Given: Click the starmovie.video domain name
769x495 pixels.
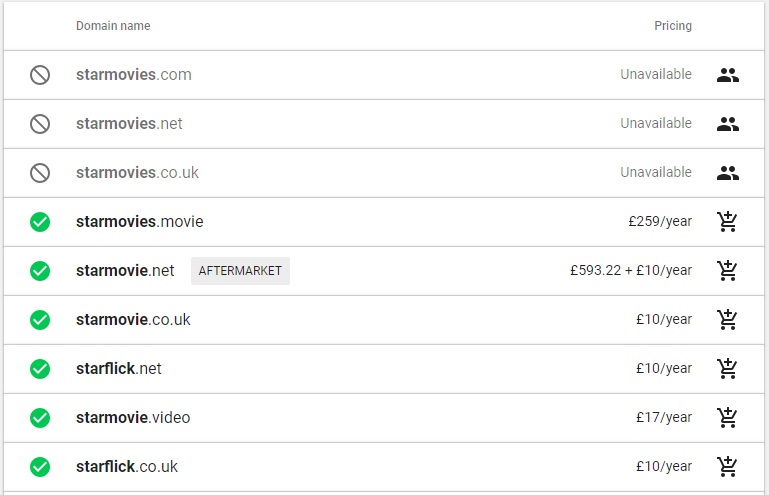Looking at the screenshot, I should tap(133, 418).
